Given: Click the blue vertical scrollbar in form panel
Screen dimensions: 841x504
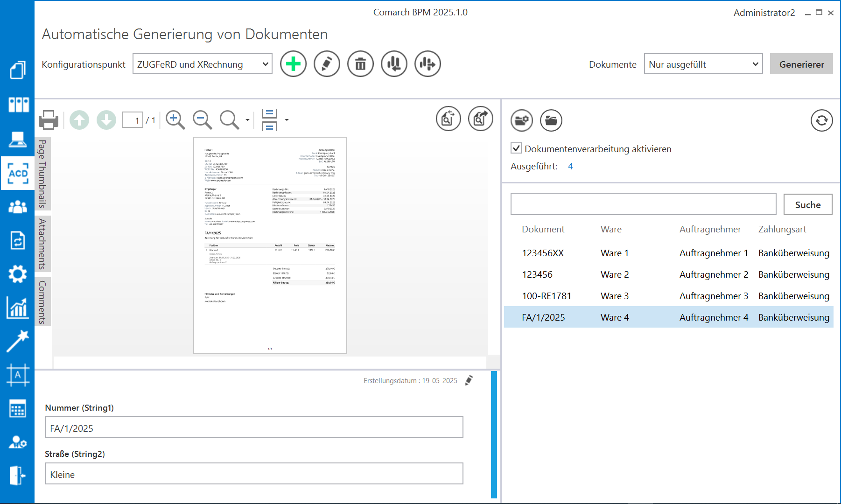Looking at the screenshot, I should point(494,434).
